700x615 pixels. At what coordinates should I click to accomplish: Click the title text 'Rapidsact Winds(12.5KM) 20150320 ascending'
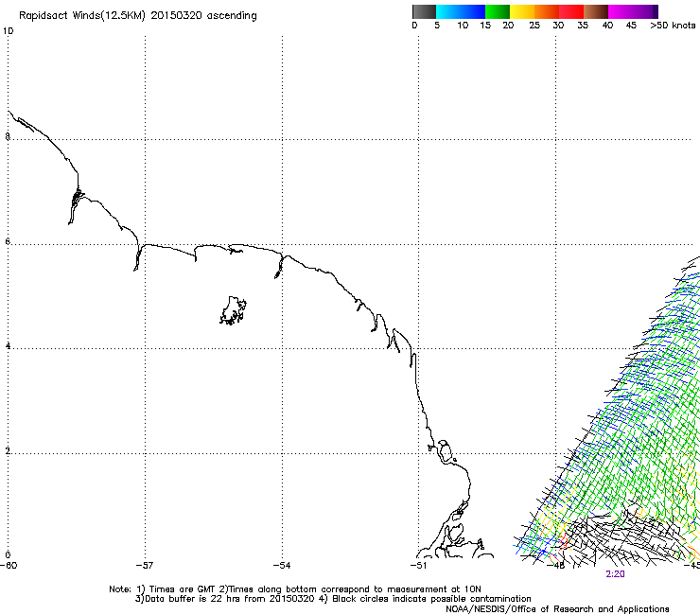click(x=138, y=16)
